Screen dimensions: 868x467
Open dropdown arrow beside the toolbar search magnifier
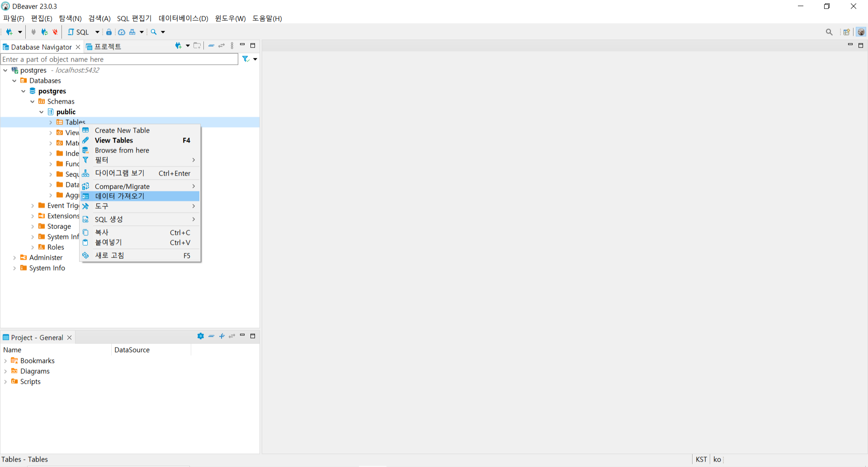pyautogui.click(x=163, y=32)
